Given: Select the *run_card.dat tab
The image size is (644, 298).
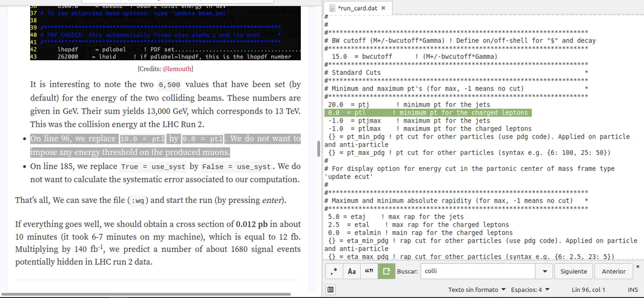Looking at the screenshot, I should click(358, 8).
